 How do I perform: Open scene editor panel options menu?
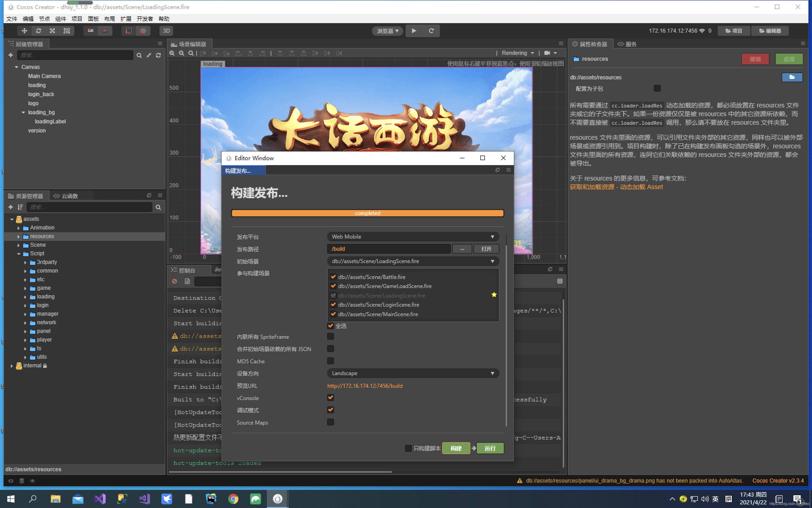pos(561,43)
